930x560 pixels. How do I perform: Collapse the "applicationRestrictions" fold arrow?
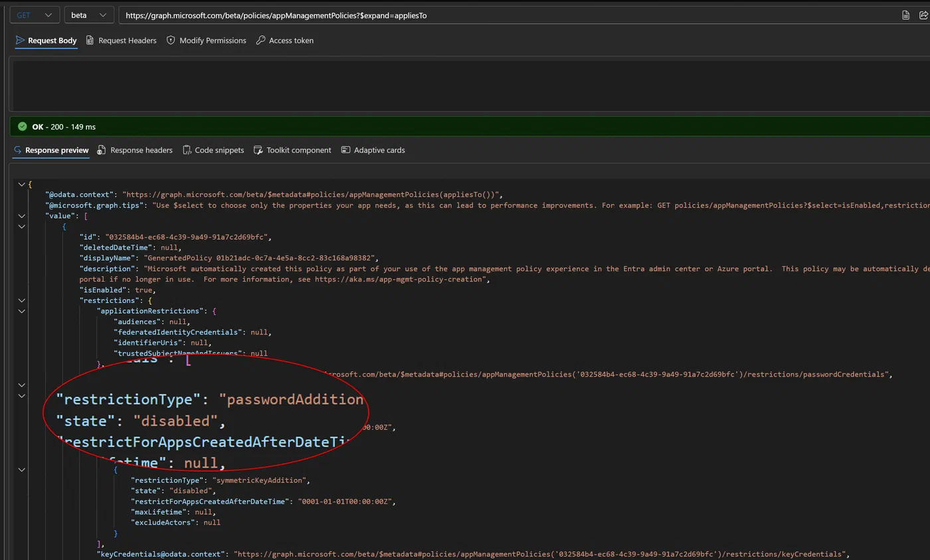point(21,311)
